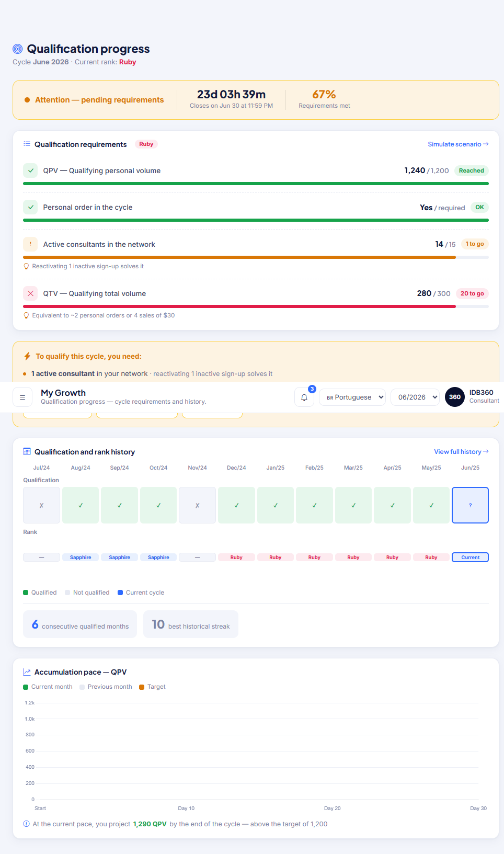The height and width of the screenshot is (854, 504).
Task: Click the OK status badge
Action: [479, 207]
